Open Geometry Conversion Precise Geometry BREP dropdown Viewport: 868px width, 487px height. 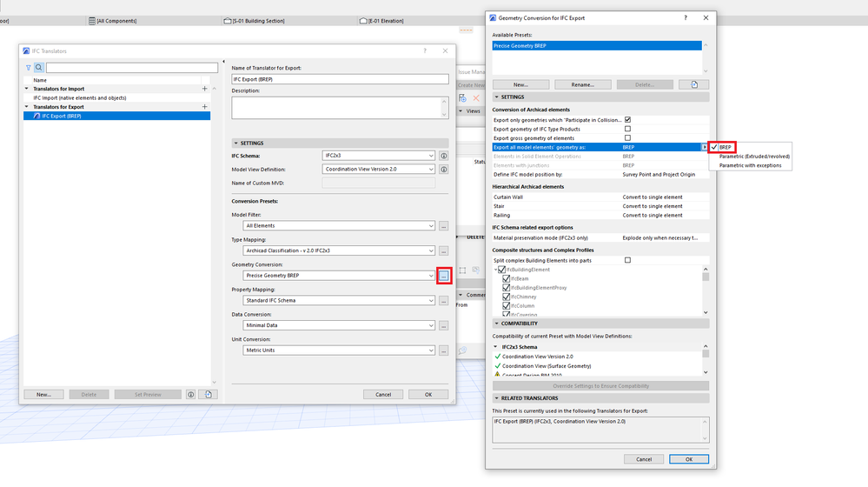coord(339,276)
